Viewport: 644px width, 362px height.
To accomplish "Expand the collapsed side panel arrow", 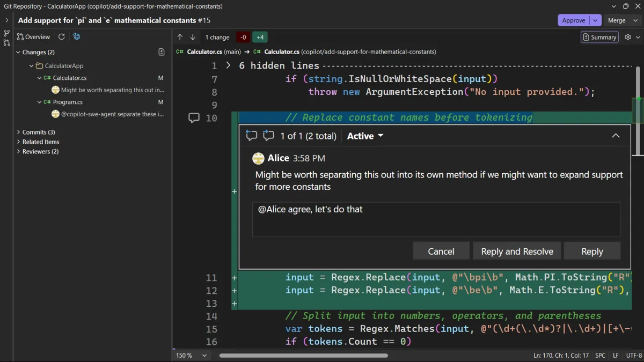I will pos(7,20).
